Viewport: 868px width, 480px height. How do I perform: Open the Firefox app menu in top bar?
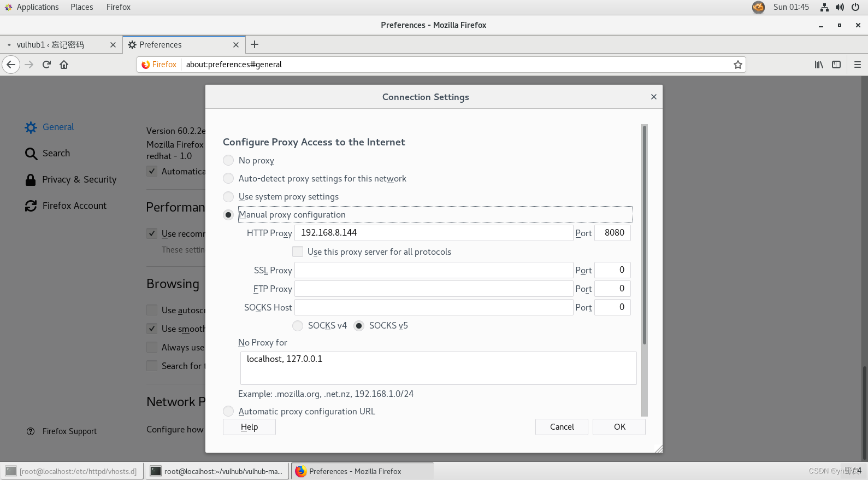119,7
